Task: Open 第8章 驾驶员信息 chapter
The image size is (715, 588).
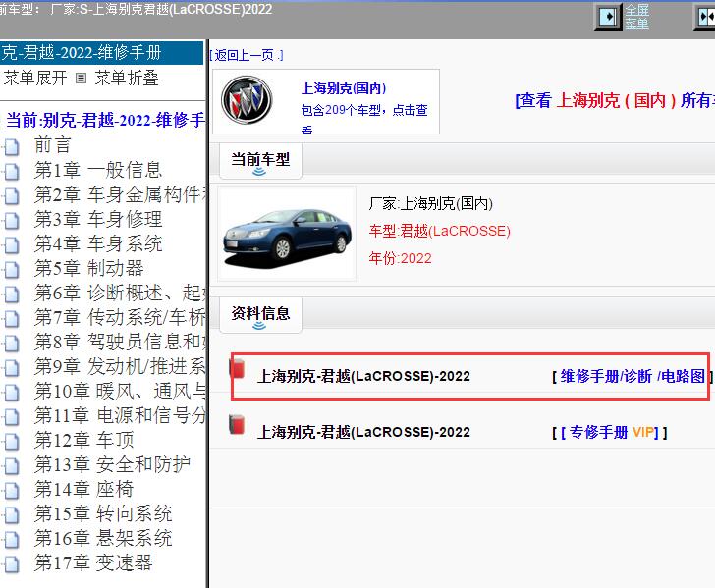Action: [121, 342]
